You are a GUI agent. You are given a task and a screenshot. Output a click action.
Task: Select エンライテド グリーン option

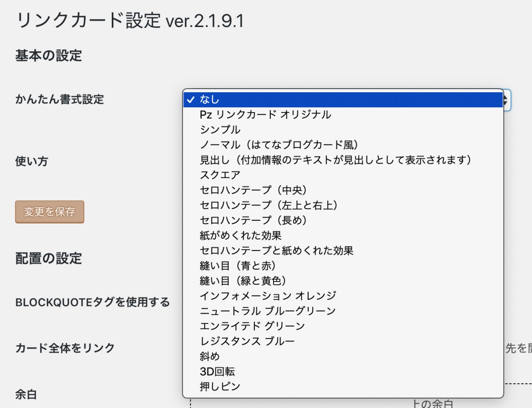pyautogui.click(x=343, y=326)
